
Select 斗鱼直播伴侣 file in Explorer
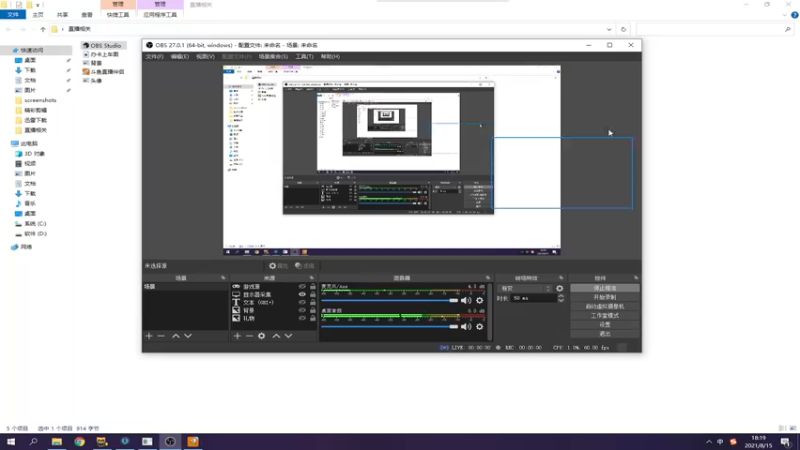(104, 72)
